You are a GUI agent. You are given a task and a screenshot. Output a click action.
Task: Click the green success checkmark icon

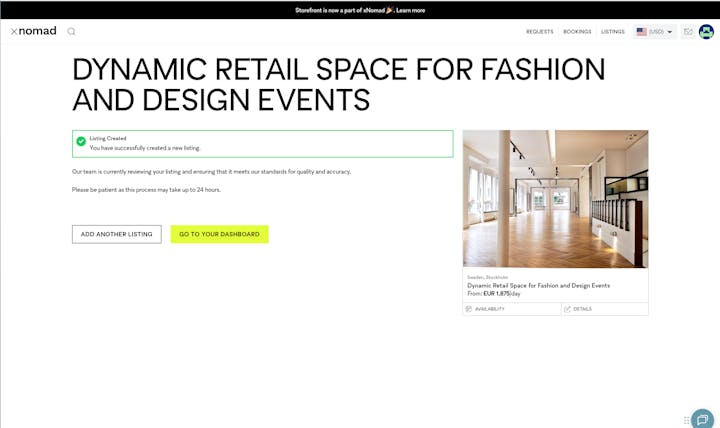click(81, 143)
